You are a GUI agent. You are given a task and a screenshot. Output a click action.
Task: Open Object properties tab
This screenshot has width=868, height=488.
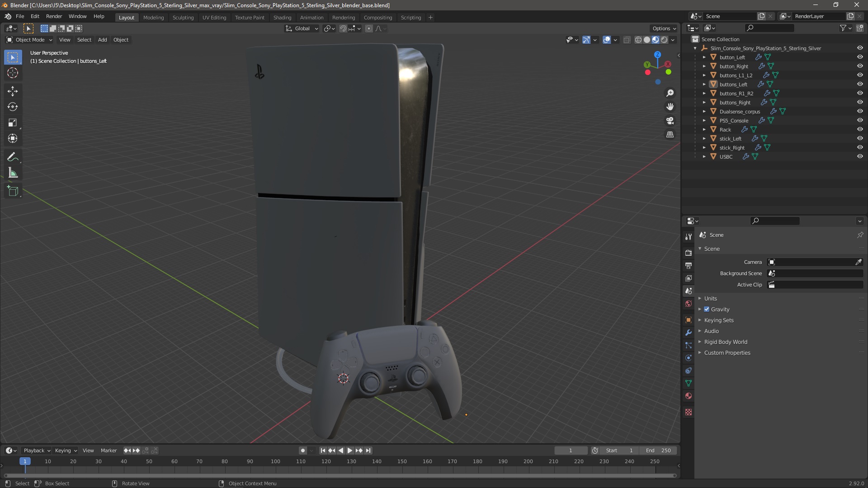click(689, 320)
